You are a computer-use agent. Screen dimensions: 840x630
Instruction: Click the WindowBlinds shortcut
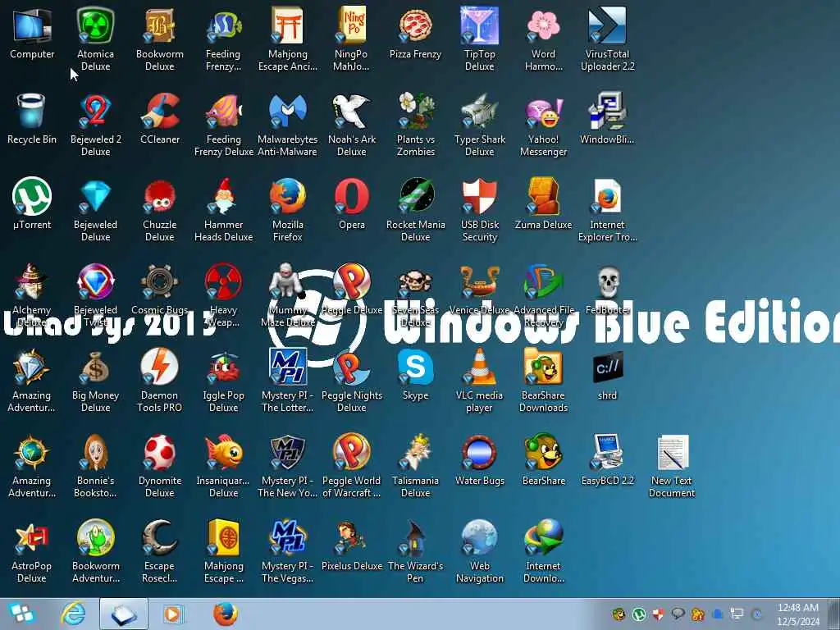pos(608,118)
